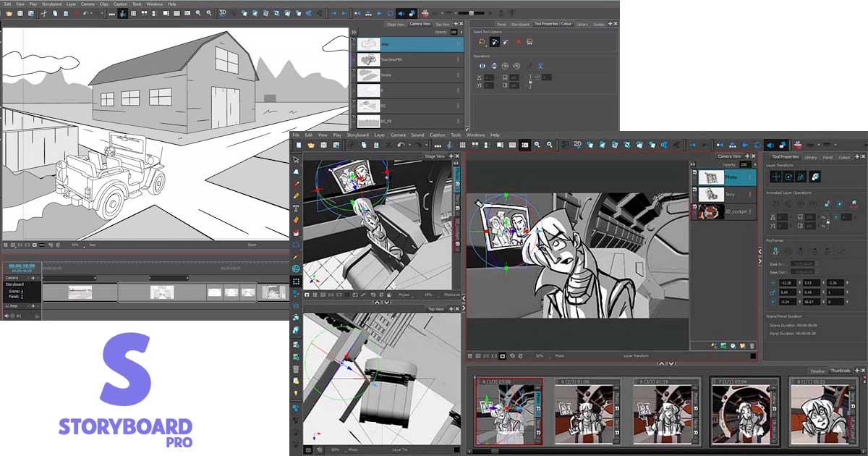Click the grid icon in back window toolbar

(133, 13)
